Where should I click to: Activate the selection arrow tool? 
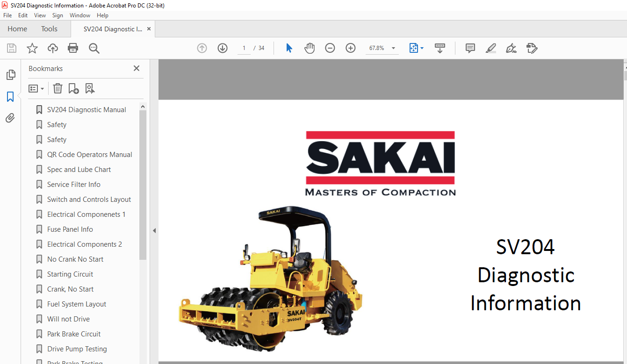click(289, 48)
